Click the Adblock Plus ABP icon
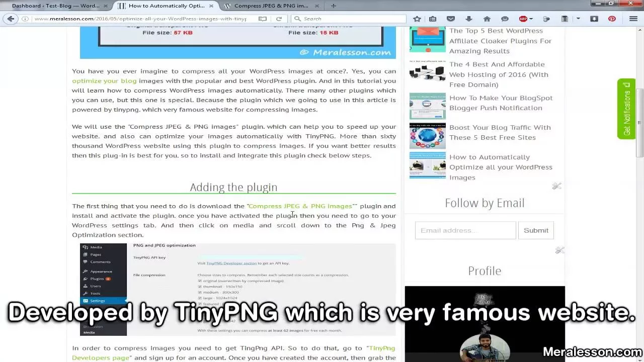Image resolution: width=644 pixels, height=362 pixels. click(523, 19)
